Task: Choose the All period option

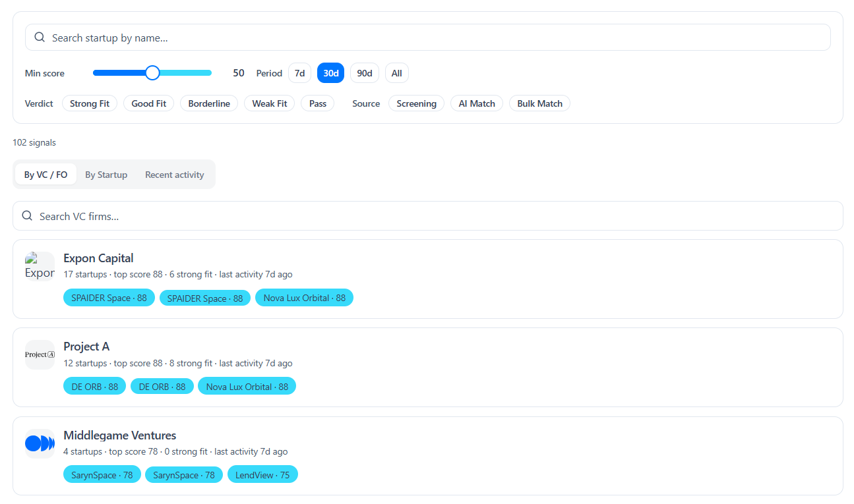Action: [x=397, y=73]
